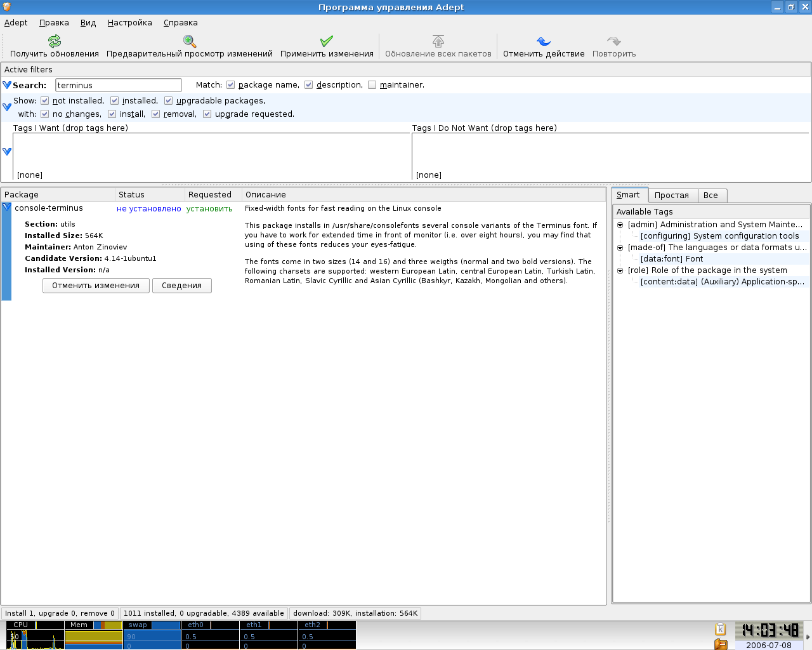Viewport: 812px width, 650px height.
Task: Collapse the [role] Role of the package group
Action: click(620, 270)
